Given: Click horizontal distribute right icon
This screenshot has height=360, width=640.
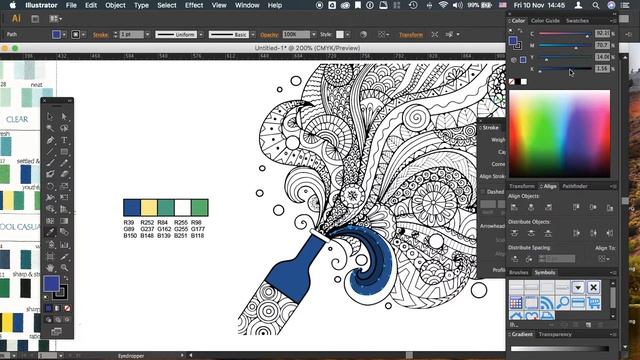Looking at the screenshot, I should (610, 233).
